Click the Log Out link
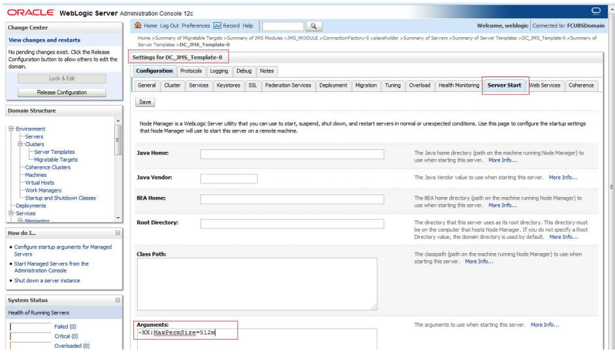This screenshot has width=615, height=364. tap(170, 25)
